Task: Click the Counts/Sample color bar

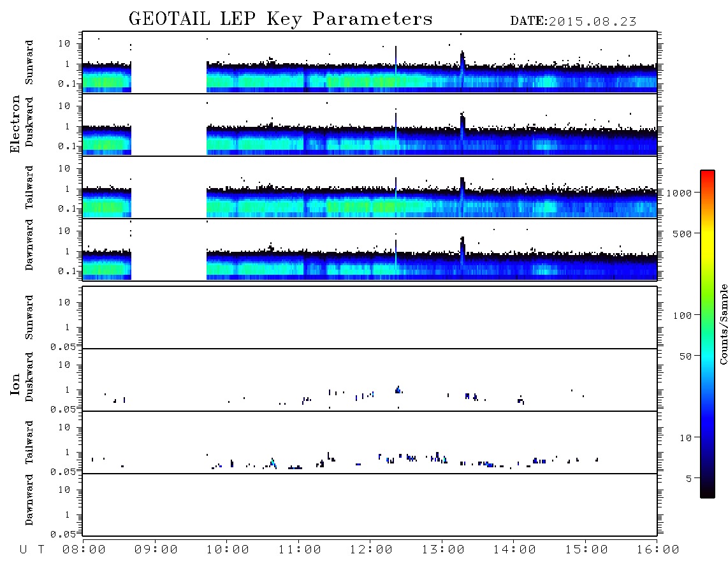Action: click(x=708, y=334)
